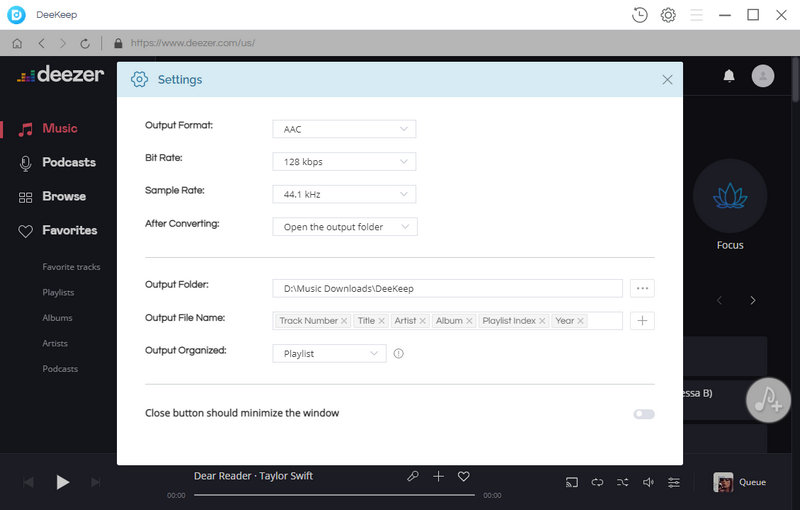This screenshot has width=800, height=510.
Task: Open the audio equalizer settings icon
Action: 674,482
